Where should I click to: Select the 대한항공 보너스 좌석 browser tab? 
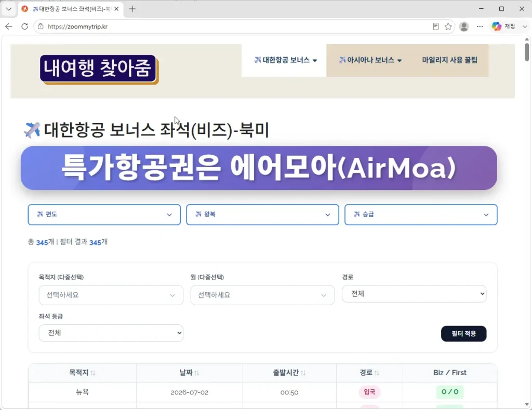pos(70,9)
